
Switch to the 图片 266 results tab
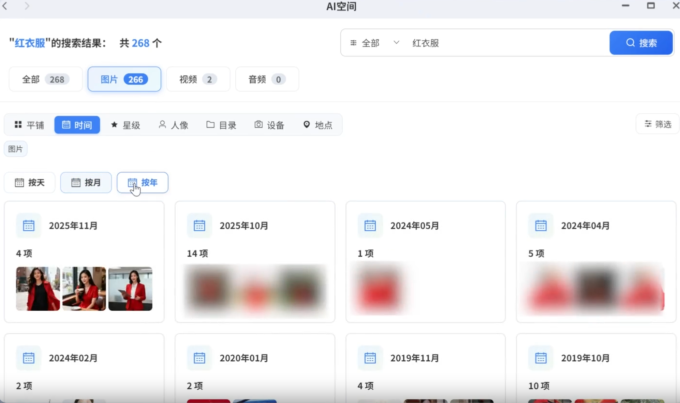click(124, 79)
